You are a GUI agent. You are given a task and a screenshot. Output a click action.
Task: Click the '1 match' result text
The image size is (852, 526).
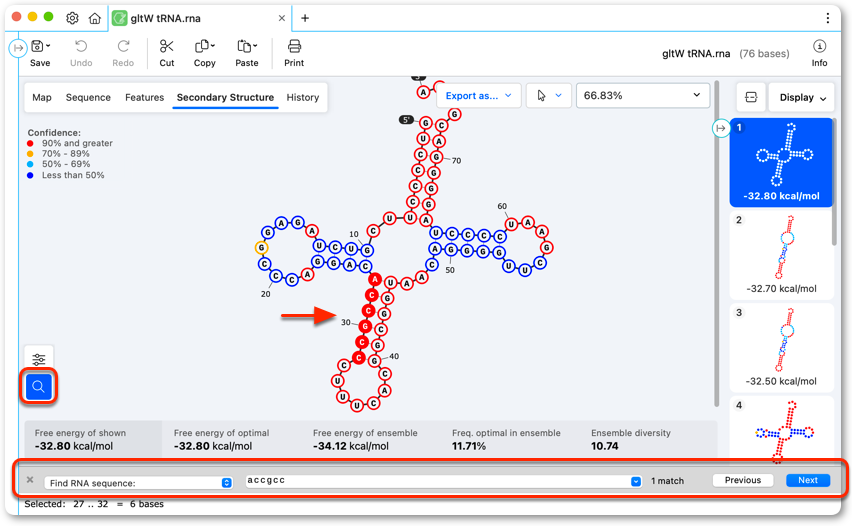point(667,481)
